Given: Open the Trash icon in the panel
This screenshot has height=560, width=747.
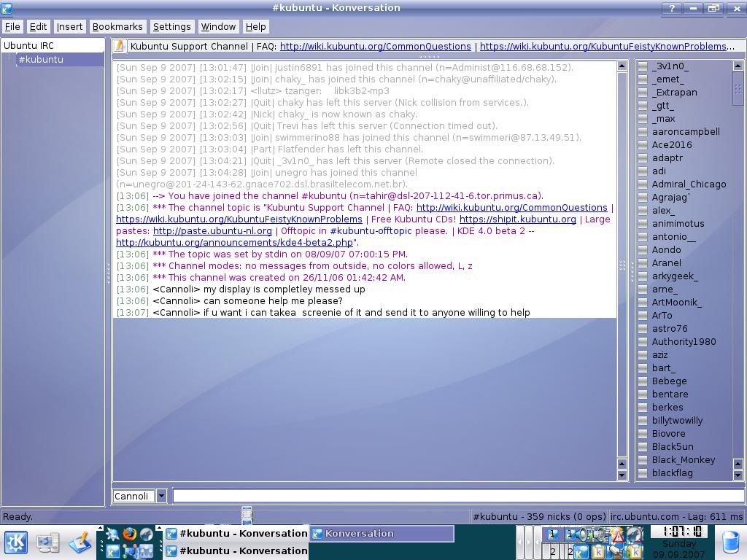Looking at the screenshot, I should tap(730, 542).
